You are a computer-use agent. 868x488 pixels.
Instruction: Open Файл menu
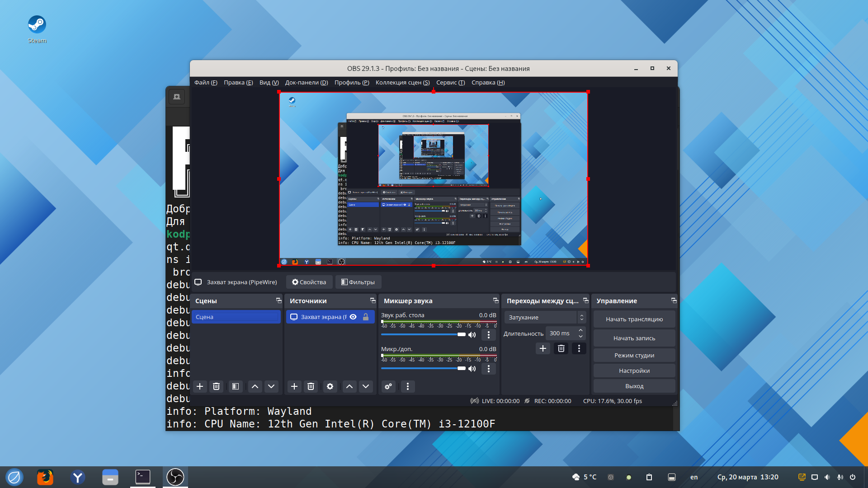point(206,82)
